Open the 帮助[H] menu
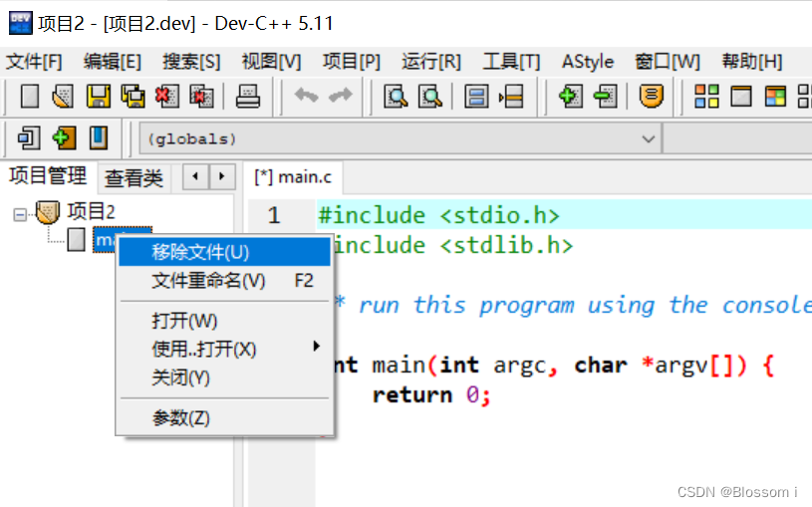 pyautogui.click(x=752, y=62)
